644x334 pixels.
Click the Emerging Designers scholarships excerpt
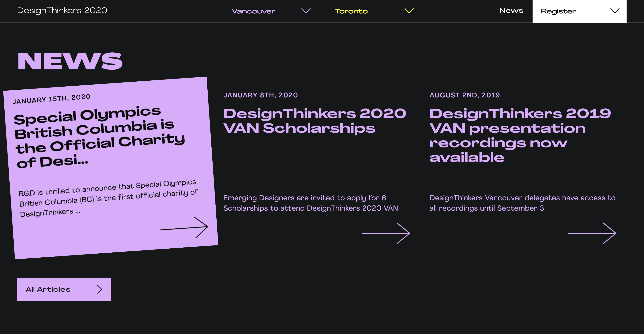pos(310,203)
